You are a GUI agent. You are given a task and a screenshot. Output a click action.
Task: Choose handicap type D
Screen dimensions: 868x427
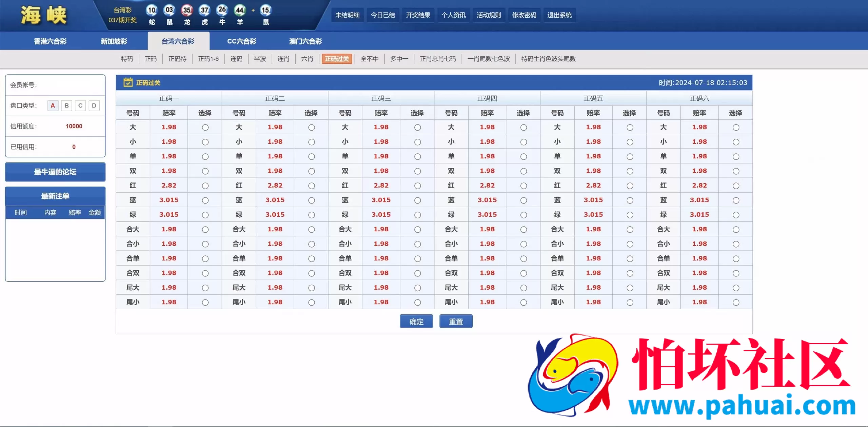pyautogui.click(x=94, y=105)
